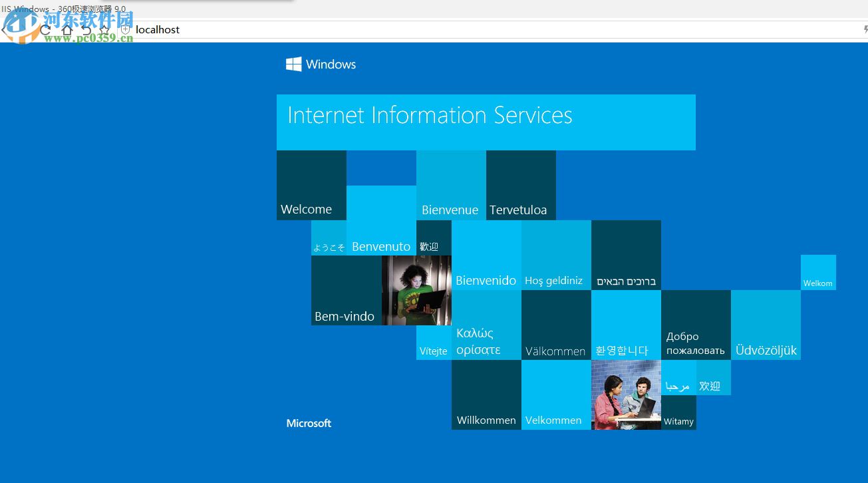This screenshot has height=483, width=868.
Task: Select the "Bienvenue" tile
Action: click(x=451, y=185)
